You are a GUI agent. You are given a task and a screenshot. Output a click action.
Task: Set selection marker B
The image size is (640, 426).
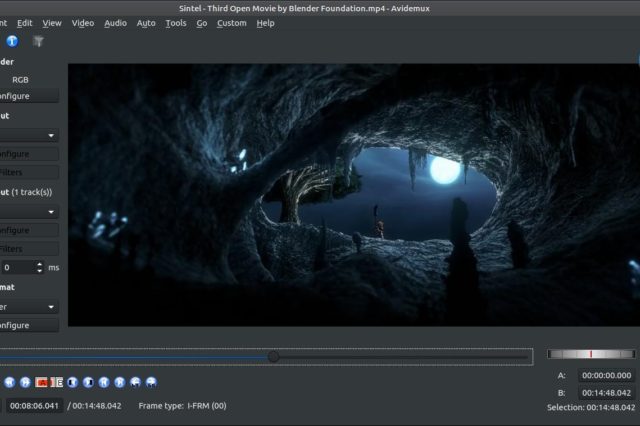pos(57,382)
